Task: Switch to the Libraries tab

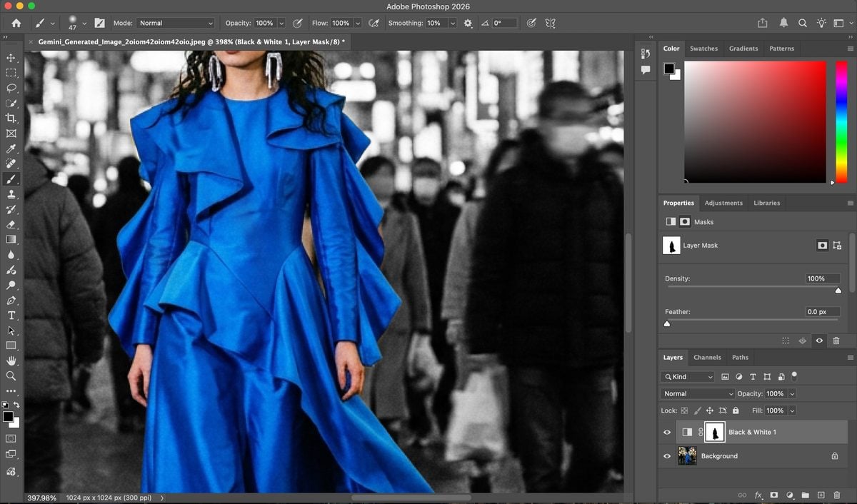Action: coord(766,203)
